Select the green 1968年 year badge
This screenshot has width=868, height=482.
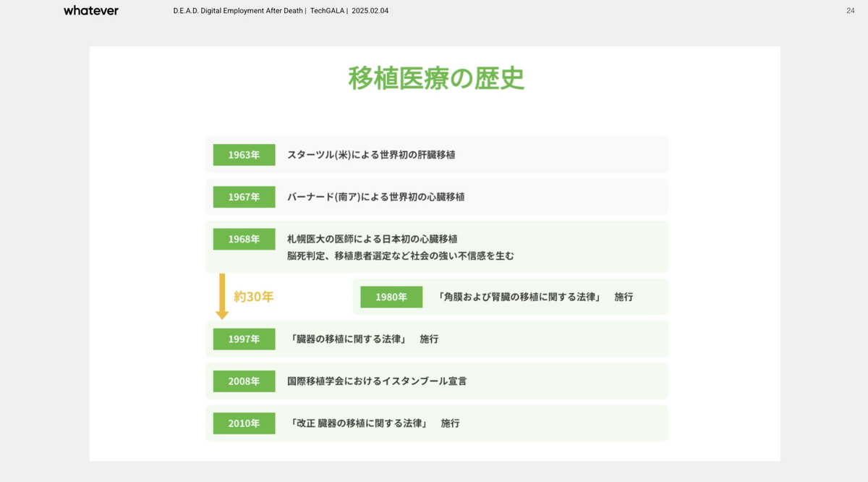[x=244, y=239]
